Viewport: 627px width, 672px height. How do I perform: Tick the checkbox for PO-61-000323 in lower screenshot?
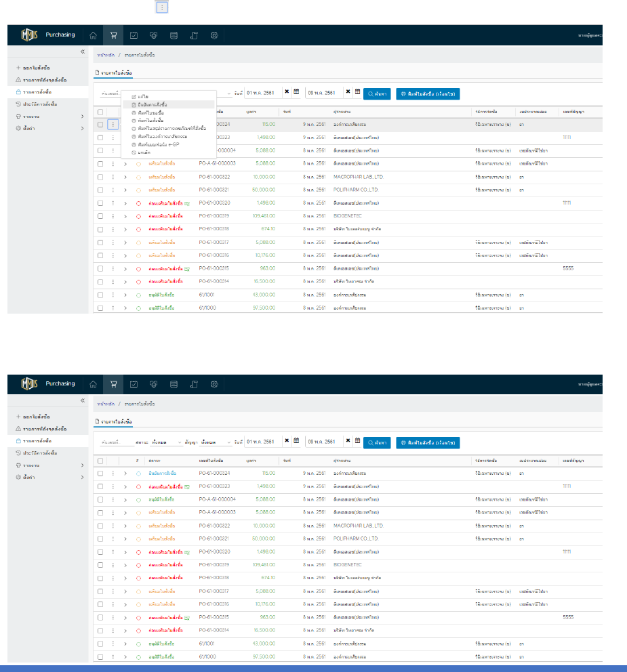(100, 486)
